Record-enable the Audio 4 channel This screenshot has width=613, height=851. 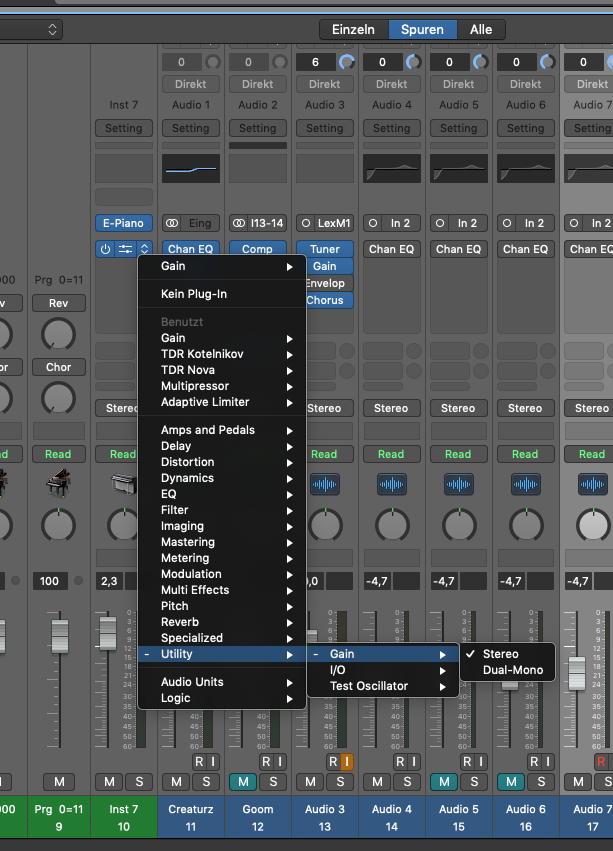pyautogui.click(x=400, y=761)
